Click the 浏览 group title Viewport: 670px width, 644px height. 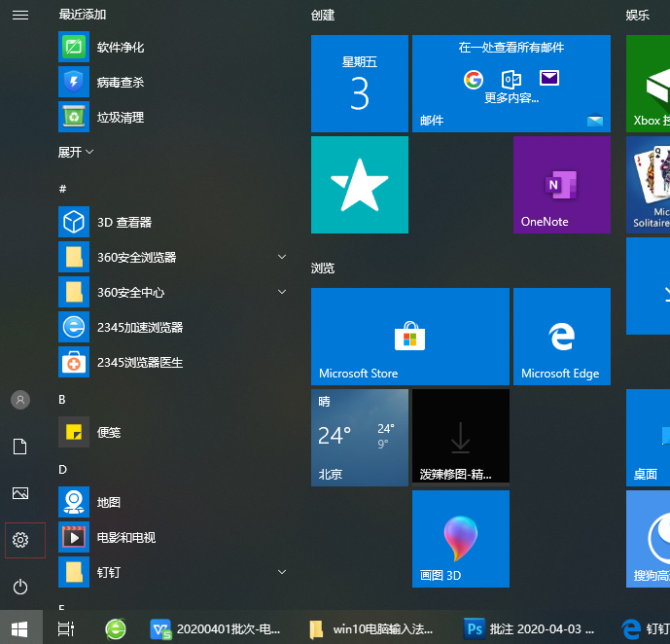point(323,268)
